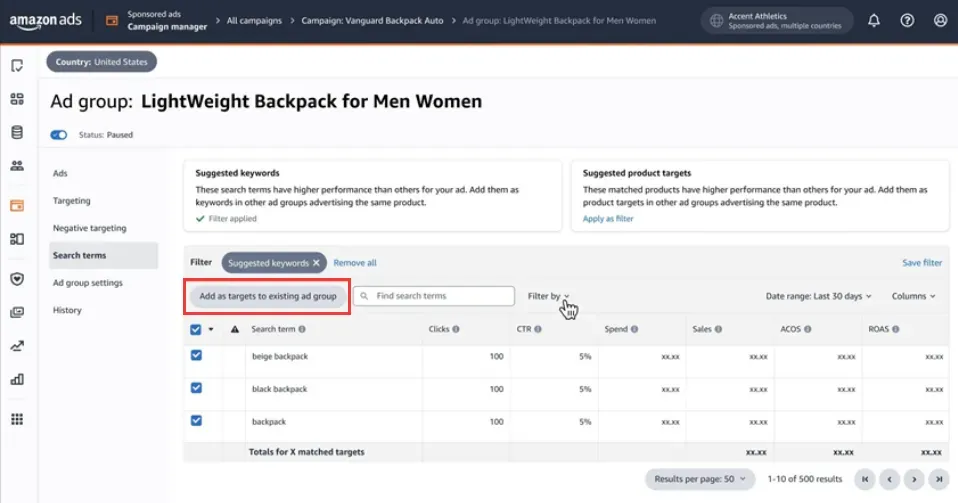Open the user account profile icon
This screenshot has width=958, height=503.
(x=940, y=21)
